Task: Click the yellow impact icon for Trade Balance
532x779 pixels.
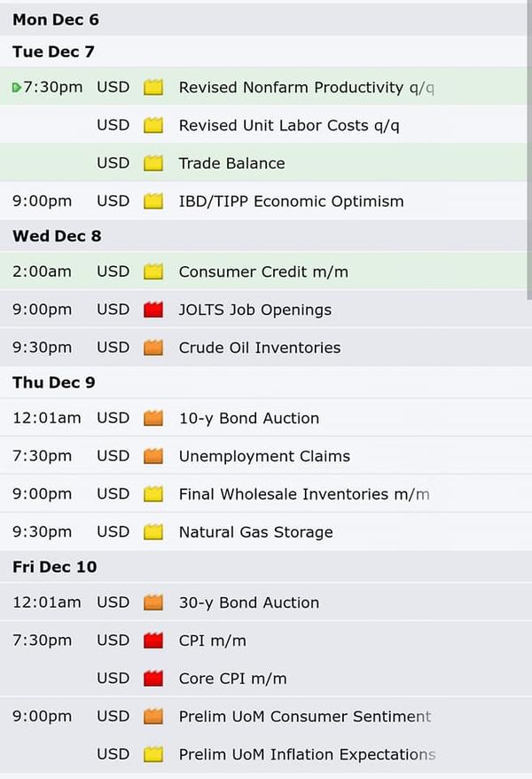Action: [153, 163]
